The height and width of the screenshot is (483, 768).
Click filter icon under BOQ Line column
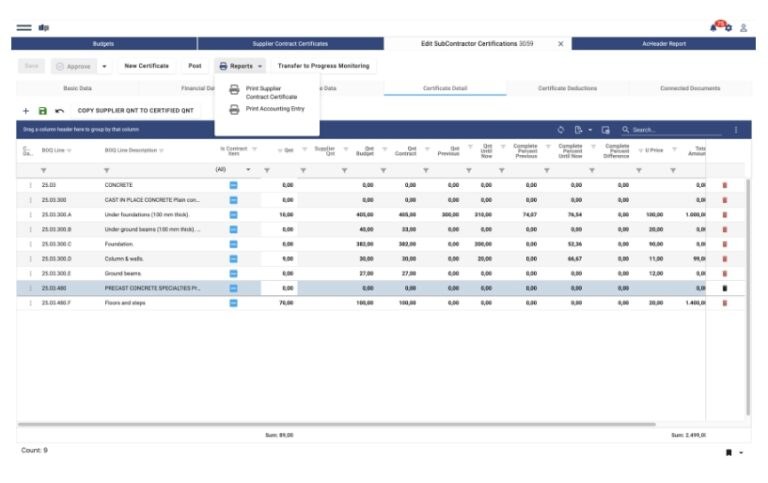pos(44,170)
